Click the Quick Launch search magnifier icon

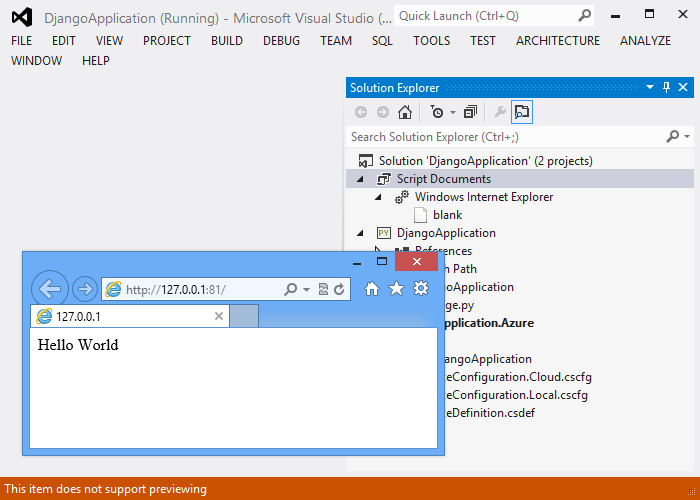584,16
